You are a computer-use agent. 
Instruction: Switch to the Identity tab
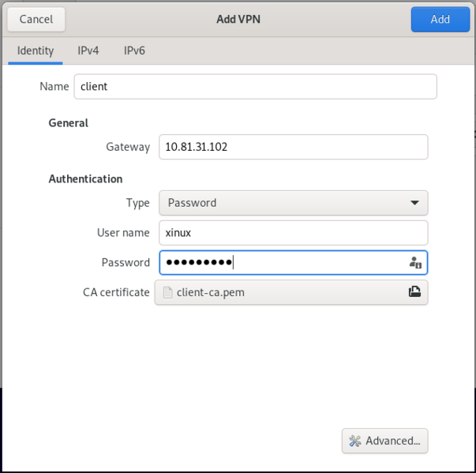(x=36, y=51)
